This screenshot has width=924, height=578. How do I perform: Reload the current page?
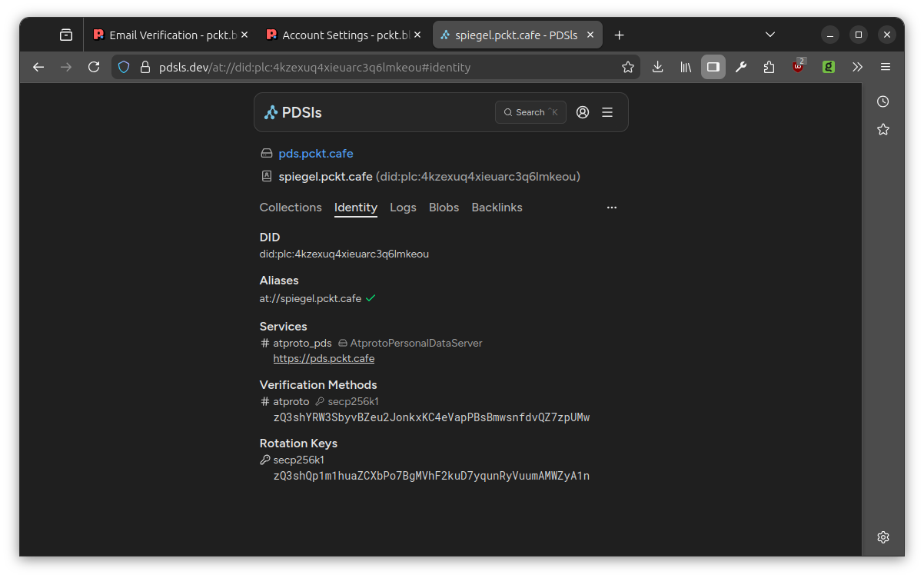click(94, 67)
